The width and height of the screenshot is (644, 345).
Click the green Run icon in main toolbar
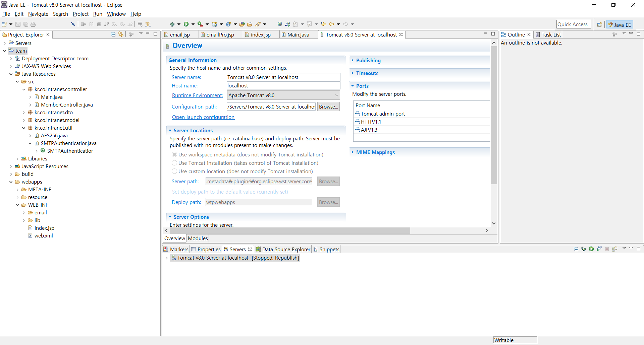point(186,24)
